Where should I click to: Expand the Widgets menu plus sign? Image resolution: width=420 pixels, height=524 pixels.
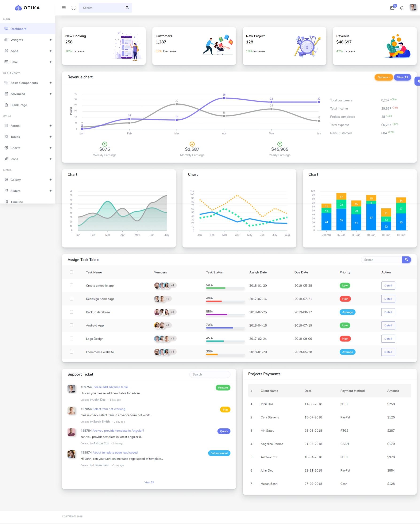tap(51, 40)
